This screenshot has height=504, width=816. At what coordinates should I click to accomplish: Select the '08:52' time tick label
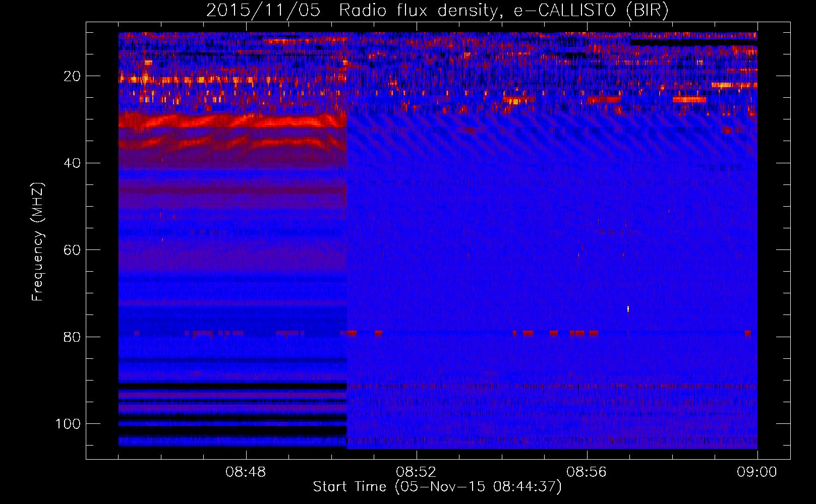(x=416, y=472)
